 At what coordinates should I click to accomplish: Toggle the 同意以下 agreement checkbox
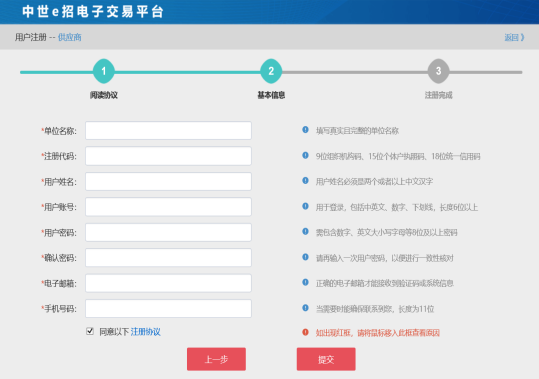coord(90,331)
